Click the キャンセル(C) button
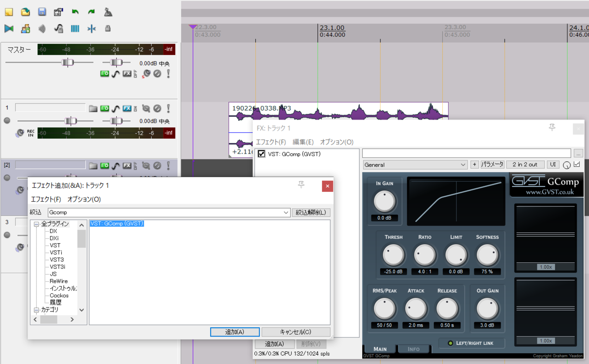The image size is (589, 364). (295, 332)
